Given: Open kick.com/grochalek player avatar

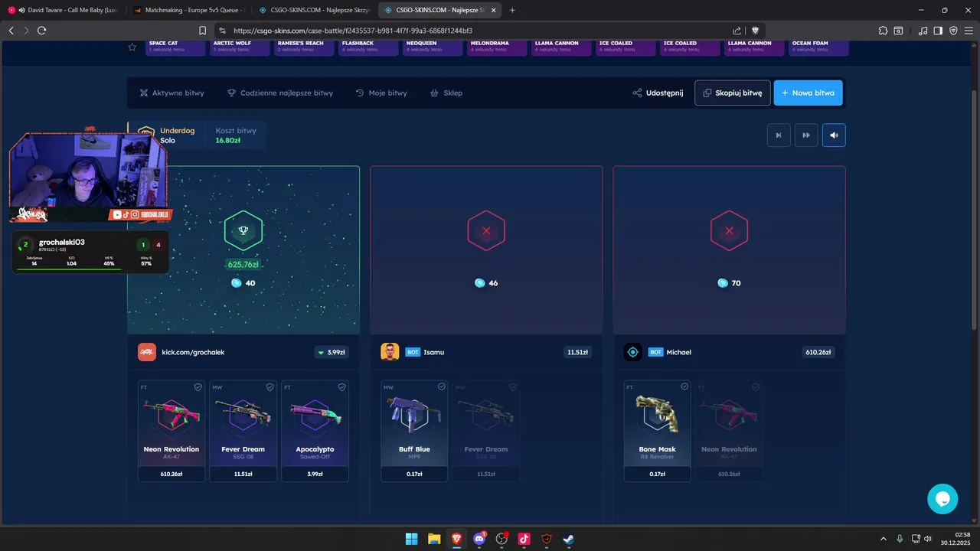Looking at the screenshot, I should pos(147,352).
